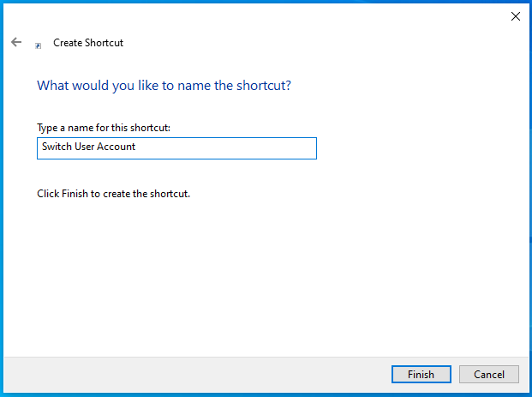Focus the shortcut name text box
The image size is (532, 397).
pos(176,148)
